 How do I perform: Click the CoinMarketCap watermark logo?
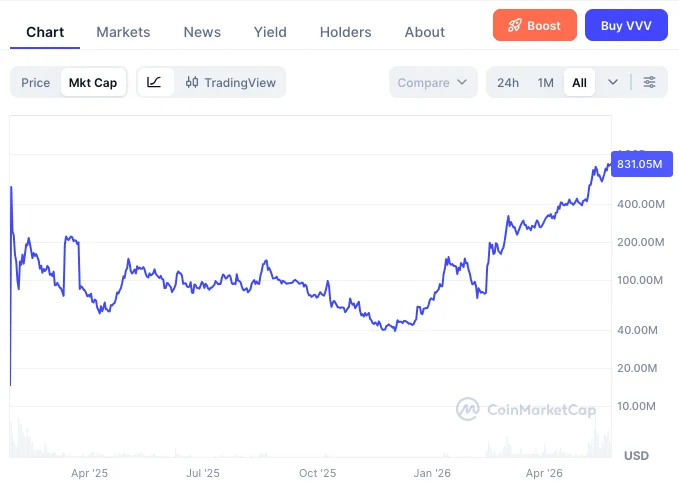467,409
